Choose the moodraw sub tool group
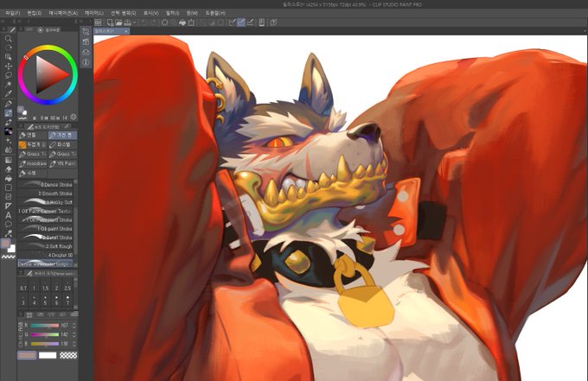 (33, 163)
